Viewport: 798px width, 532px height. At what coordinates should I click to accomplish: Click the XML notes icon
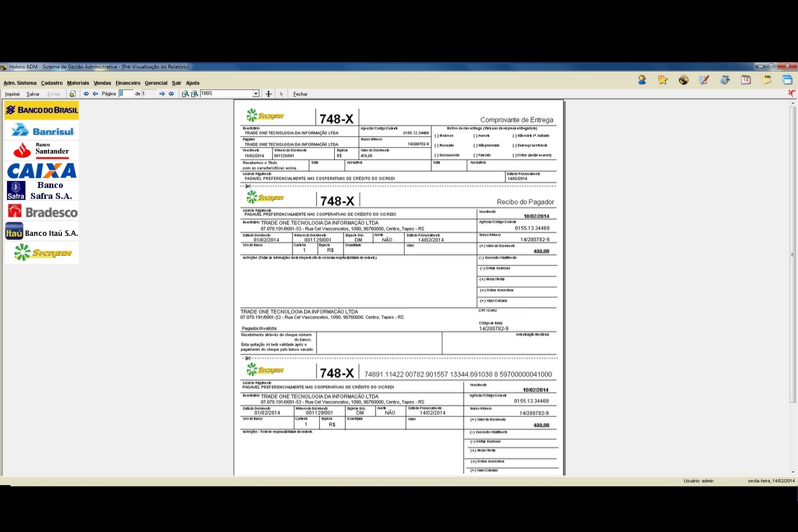[767, 80]
